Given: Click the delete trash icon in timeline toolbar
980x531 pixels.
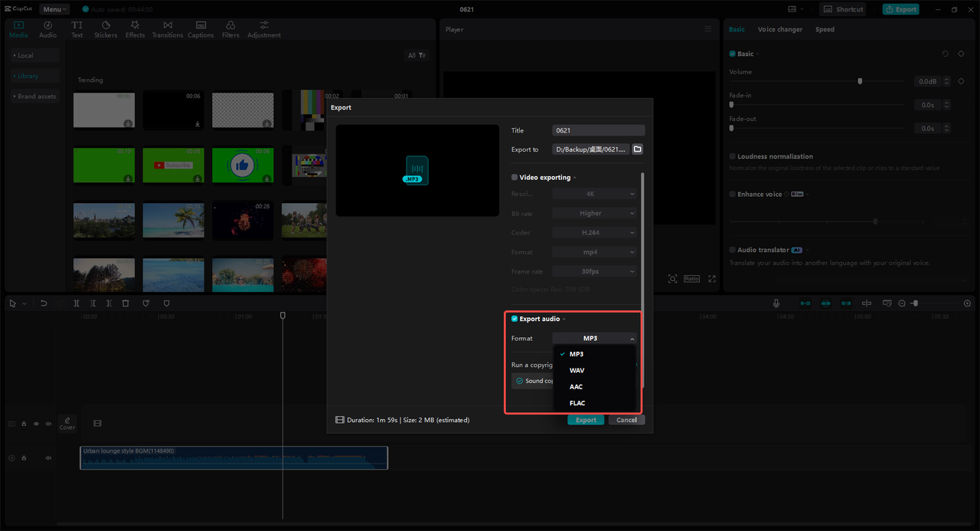Looking at the screenshot, I should [126, 303].
